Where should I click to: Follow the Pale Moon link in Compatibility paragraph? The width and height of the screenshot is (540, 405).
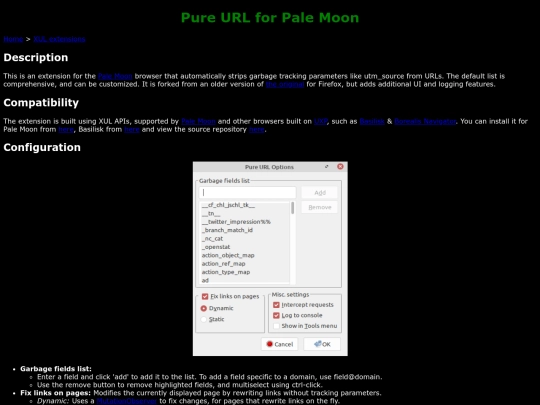coord(198,121)
